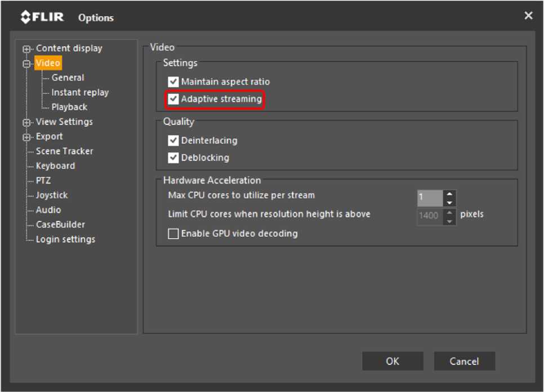Viewport: 544px width, 392px height.
Task: Expand the View Settings tree node
Action: tap(26, 122)
